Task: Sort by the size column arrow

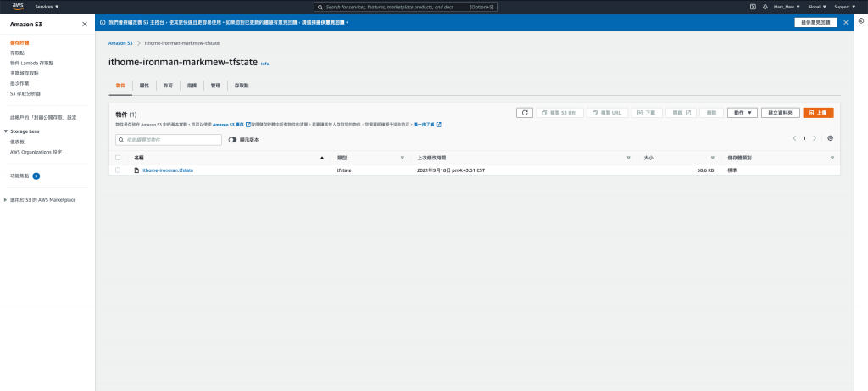Action: [x=712, y=158]
